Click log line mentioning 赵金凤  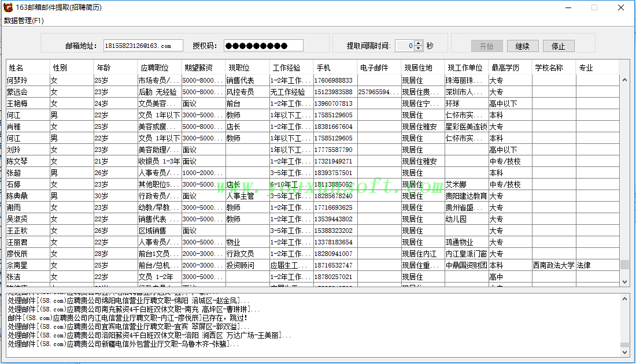tap(128, 301)
